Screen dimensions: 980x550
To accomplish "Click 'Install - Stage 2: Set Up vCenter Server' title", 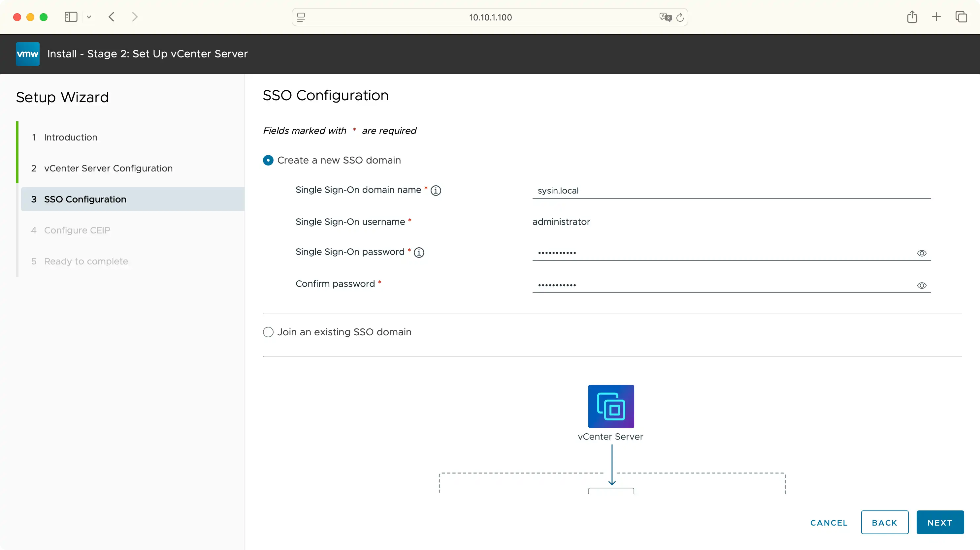I will 147,54.
